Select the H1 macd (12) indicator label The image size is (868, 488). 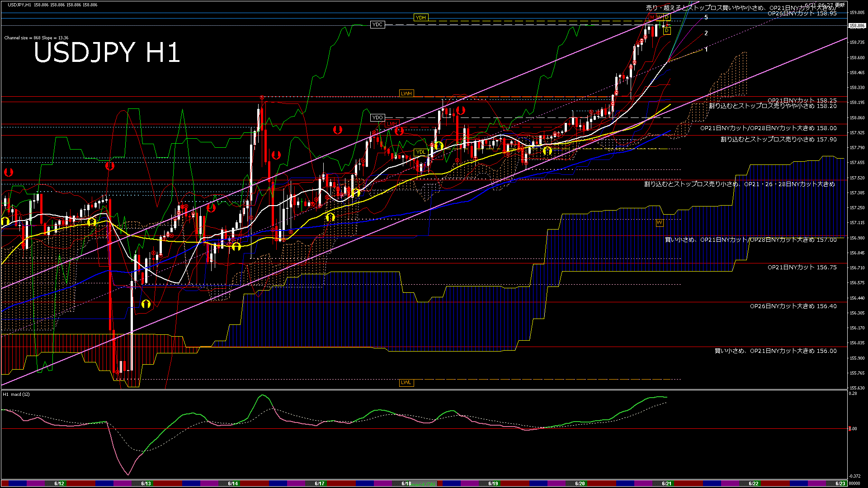coord(17,394)
